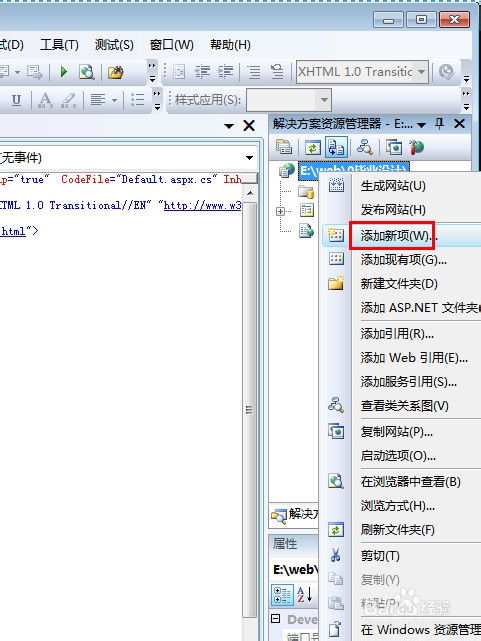This screenshot has height=641, width=481.
Task: Click the ASP.NET Configuration icon
Action: (416, 147)
